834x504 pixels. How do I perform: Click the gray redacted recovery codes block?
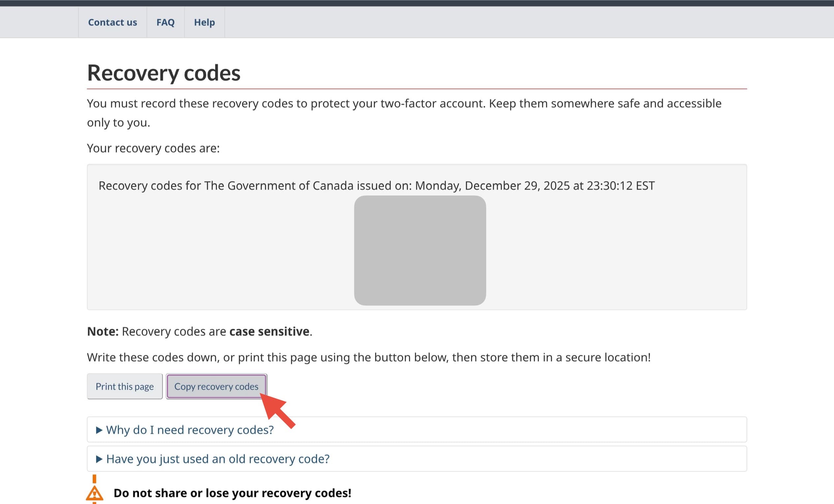pos(420,251)
